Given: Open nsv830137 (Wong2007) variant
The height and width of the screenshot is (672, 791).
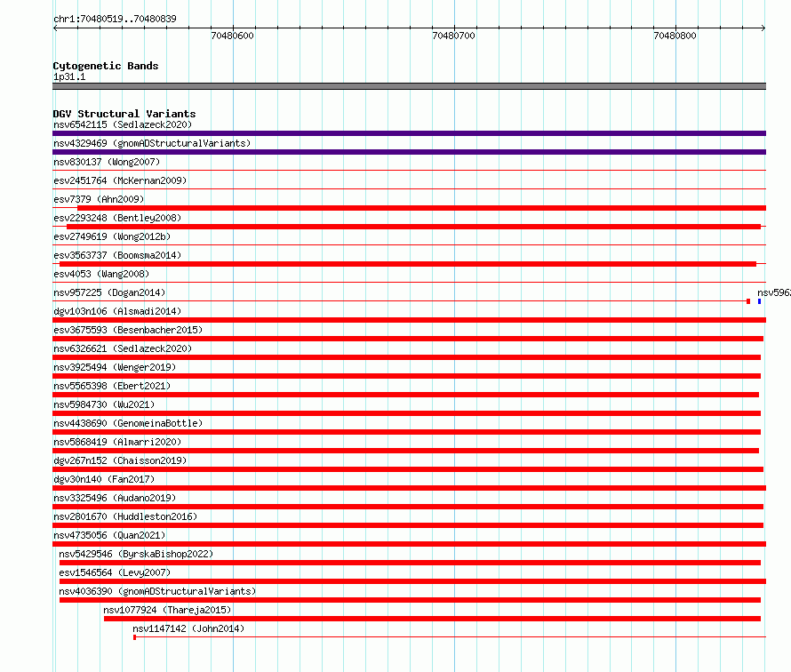Looking at the screenshot, I should [x=107, y=162].
